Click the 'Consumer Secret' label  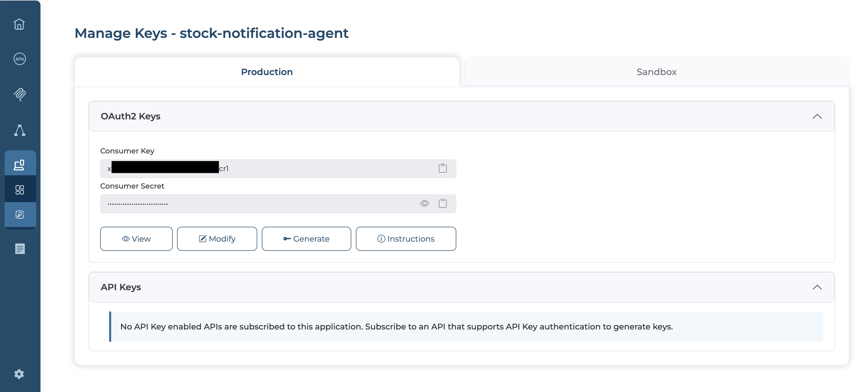coord(132,186)
